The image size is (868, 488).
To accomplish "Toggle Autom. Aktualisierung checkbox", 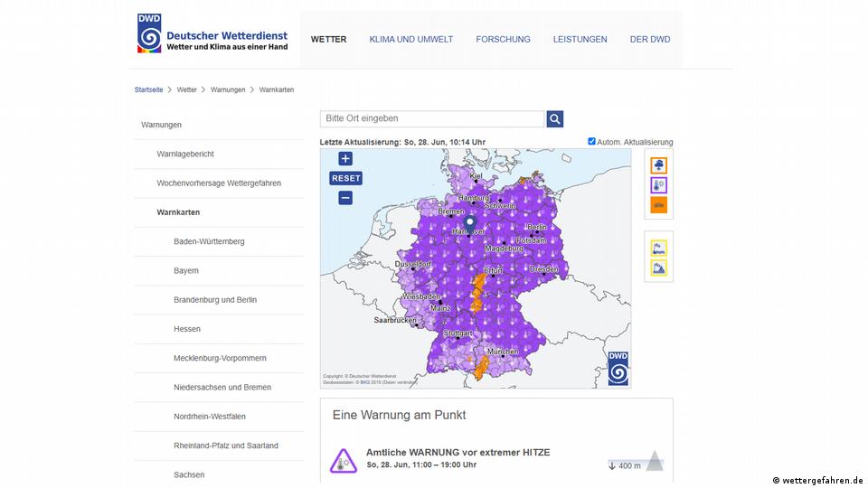I will click(x=591, y=141).
